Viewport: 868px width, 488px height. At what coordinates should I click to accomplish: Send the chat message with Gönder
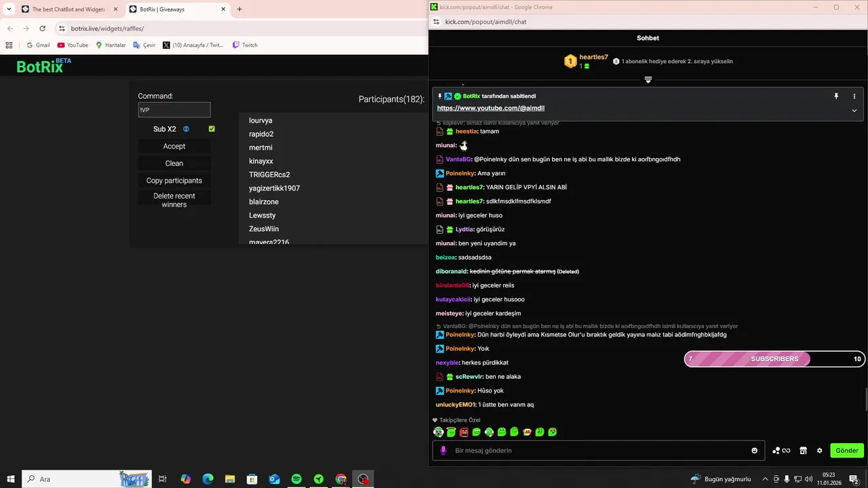(x=847, y=451)
